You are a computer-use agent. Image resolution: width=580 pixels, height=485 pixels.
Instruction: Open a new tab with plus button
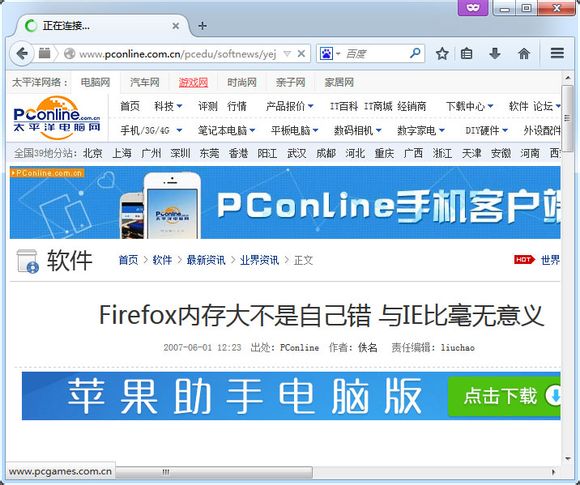click(202, 26)
